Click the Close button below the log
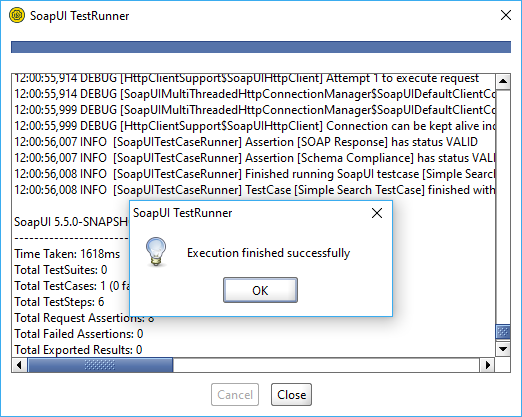 (x=291, y=395)
